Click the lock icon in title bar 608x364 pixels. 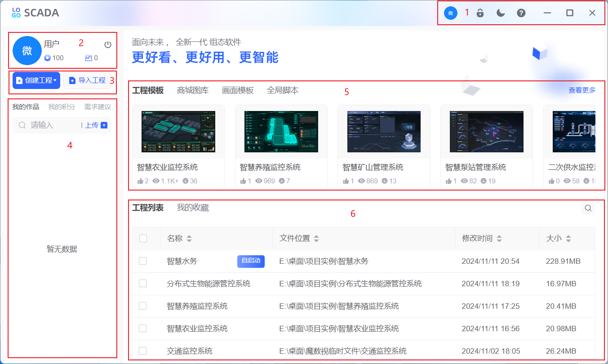(x=480, y=13)
